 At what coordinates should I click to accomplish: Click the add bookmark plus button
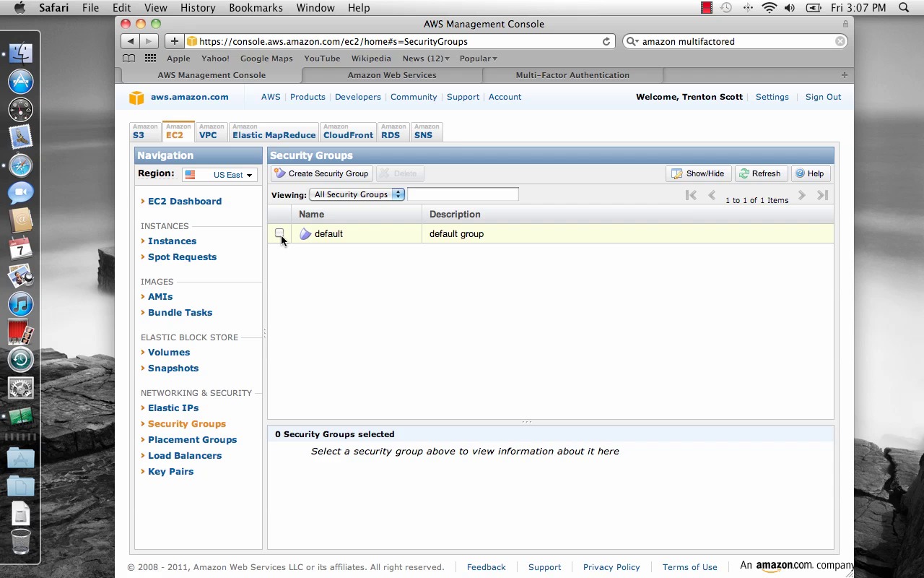174,41
